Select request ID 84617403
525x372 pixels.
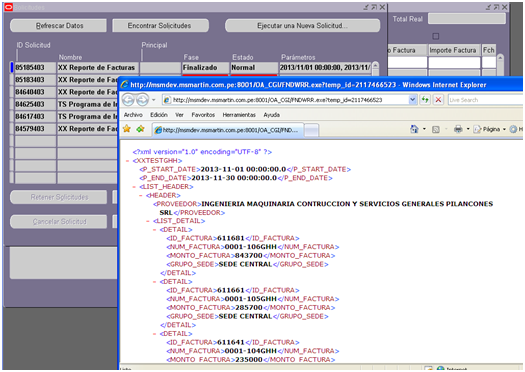pos(35,117)
